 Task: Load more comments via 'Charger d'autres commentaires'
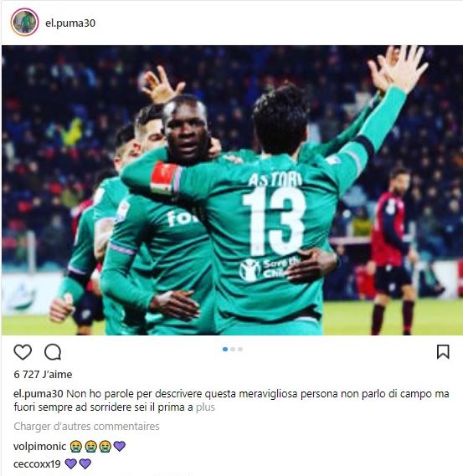[x=86, y=426]
